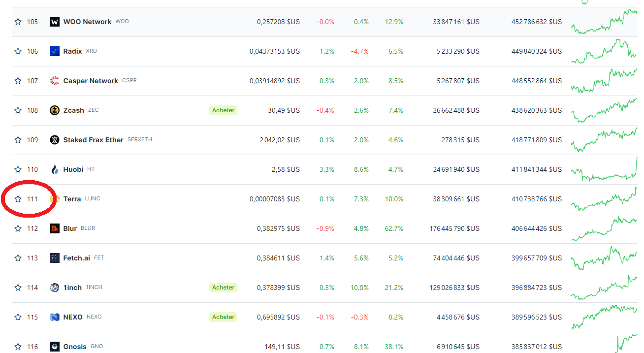The image size is (644, 353).
Task: Click the NEXO blue logo
Action: (55, 317)
